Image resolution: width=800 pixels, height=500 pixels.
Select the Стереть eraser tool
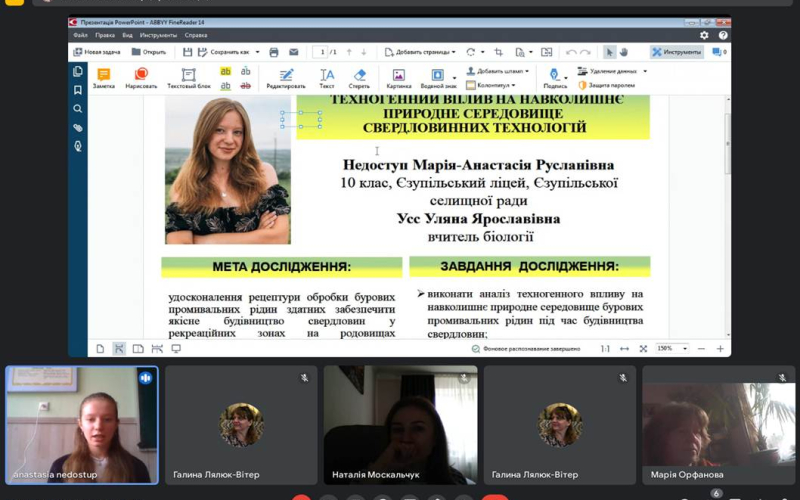tap(360, 78)
